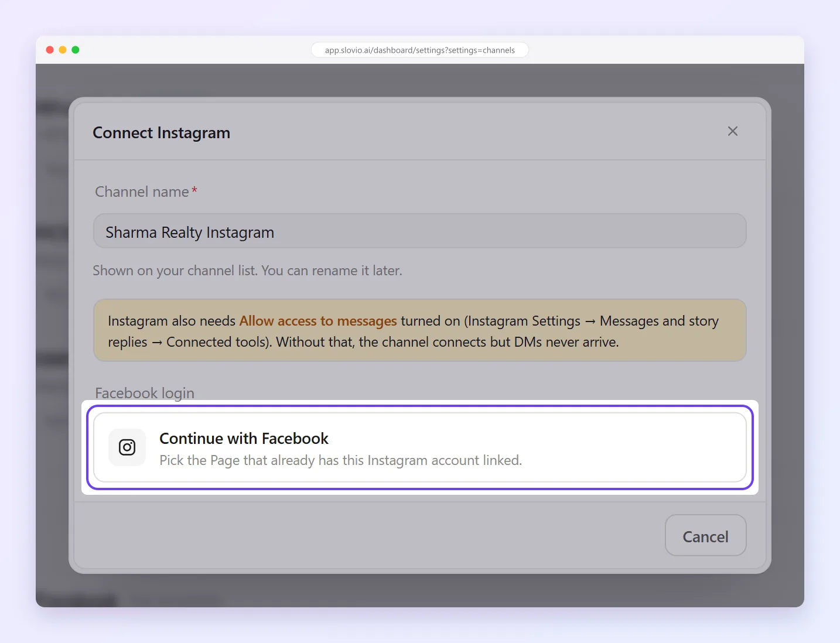840x643 pixels.
Task: Click the browser address bar URL
Action: click(420, 50)
